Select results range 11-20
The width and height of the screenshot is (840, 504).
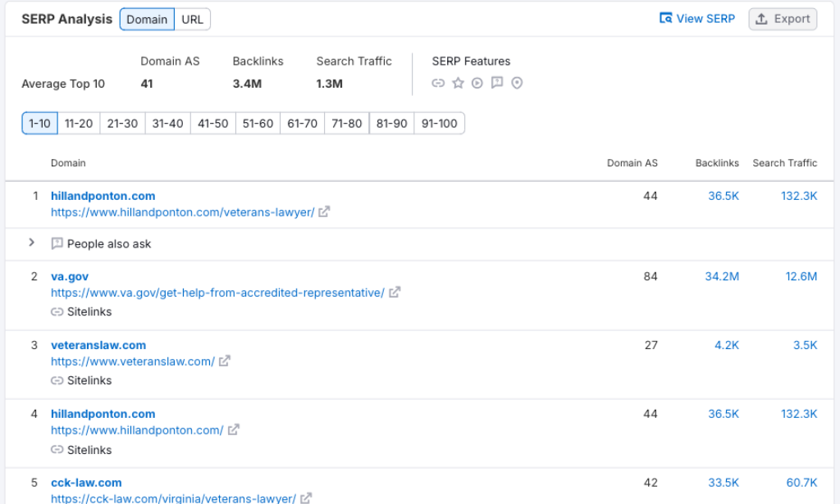pos(79,124)
